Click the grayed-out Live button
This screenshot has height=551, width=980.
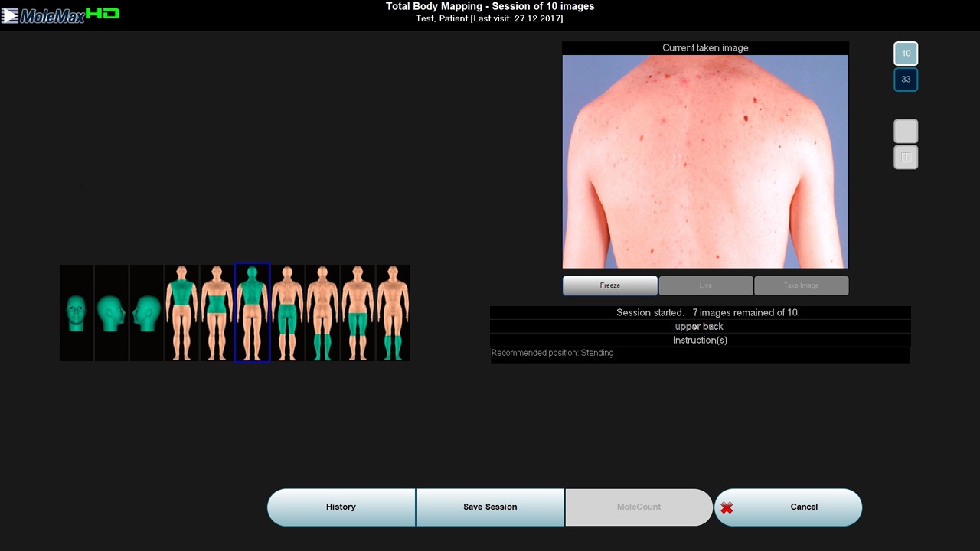[706, 285]
